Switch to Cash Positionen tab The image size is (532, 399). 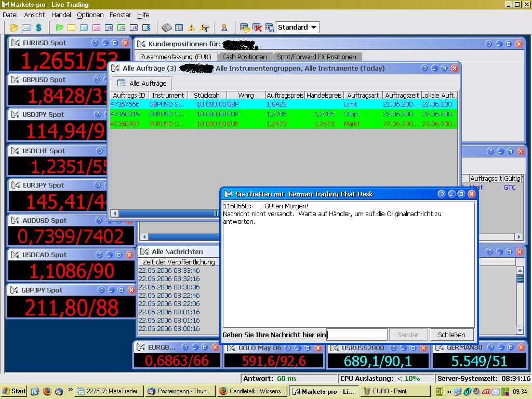(244, 57)
